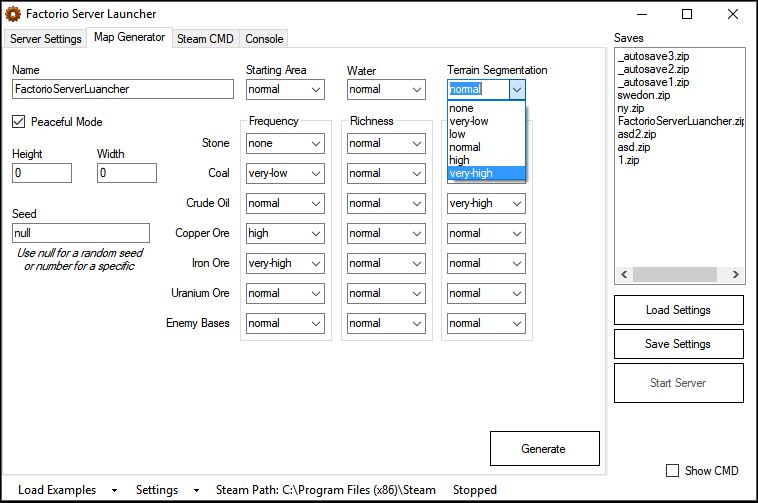758x503 pixels.
Task: Maximize the Factorio Server Launcher window
Action: click(x=687, y=14)
